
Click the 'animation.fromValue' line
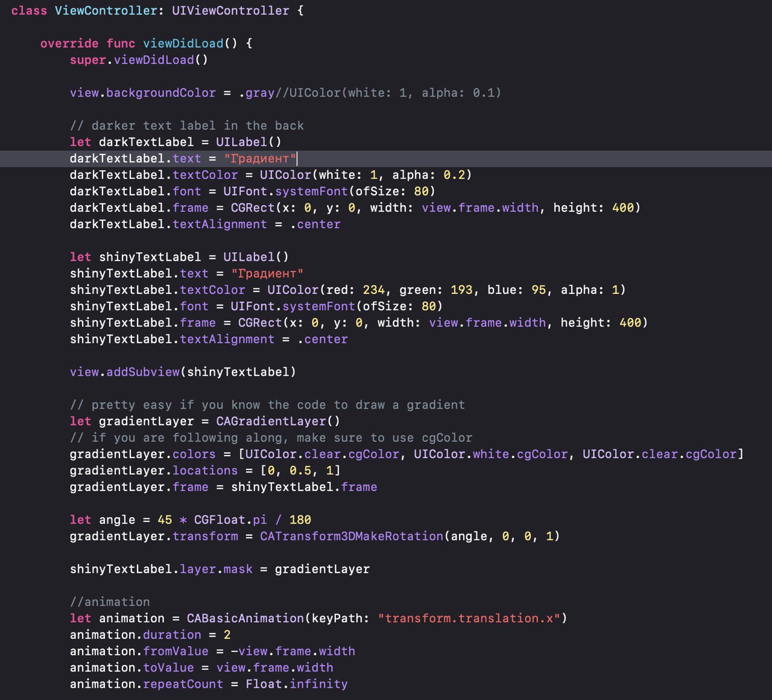pyautogui.click(x=212, y=651)
